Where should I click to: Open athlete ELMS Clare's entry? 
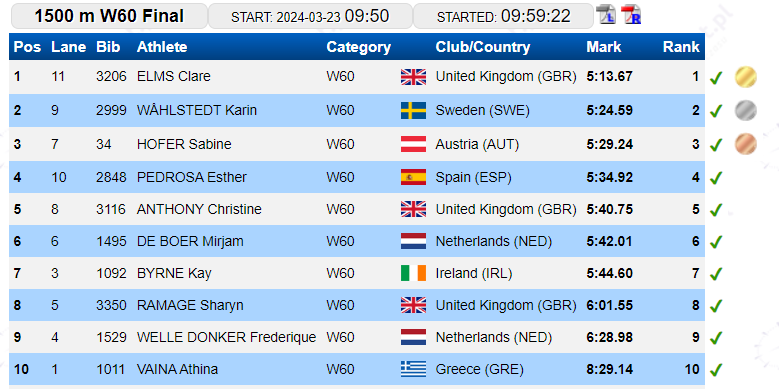click(173, 77)
